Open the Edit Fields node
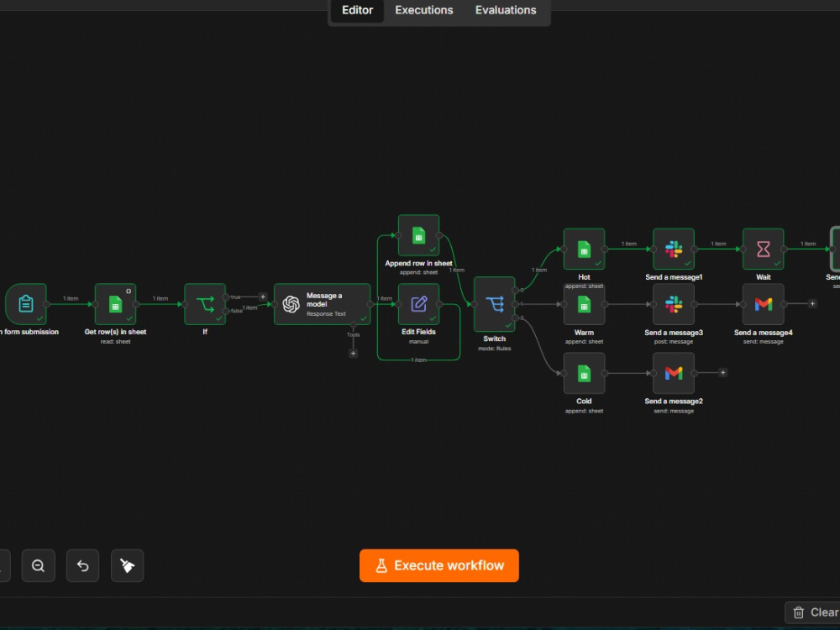This screenshot has width=840, height=630. pyautogui.click(x=418, y=304)
